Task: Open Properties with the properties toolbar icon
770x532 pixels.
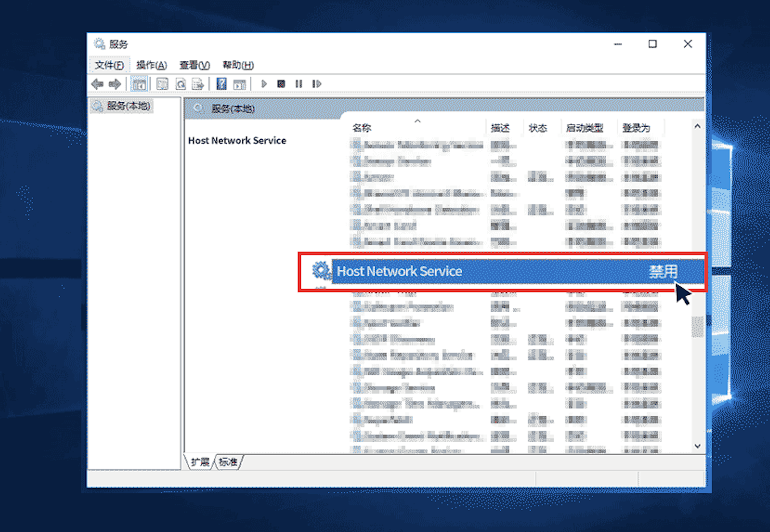Action: coord(162,84)
